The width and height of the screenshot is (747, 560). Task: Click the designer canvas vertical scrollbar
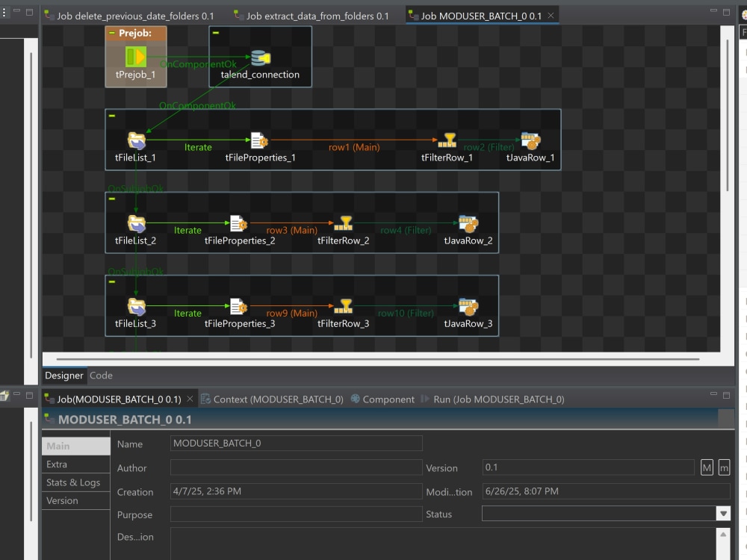pos(727,115)
